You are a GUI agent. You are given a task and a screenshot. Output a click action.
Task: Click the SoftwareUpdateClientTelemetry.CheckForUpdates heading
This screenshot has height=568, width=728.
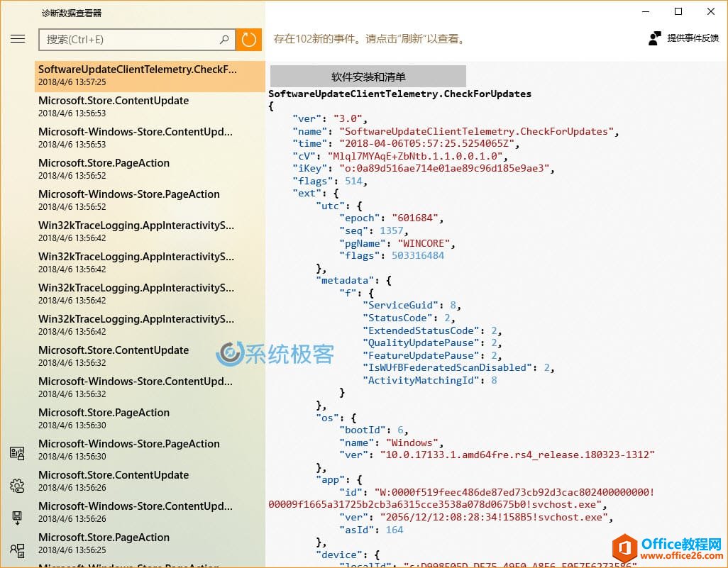pyautogui.click(x=399, y=94)
